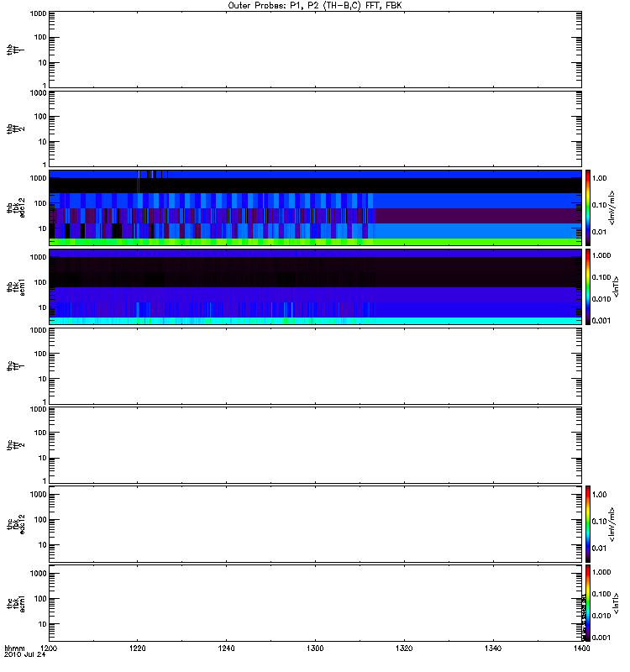Click the color bar beside thc fbk edc12 panel
630x672 pixels.
pos(587,524)
